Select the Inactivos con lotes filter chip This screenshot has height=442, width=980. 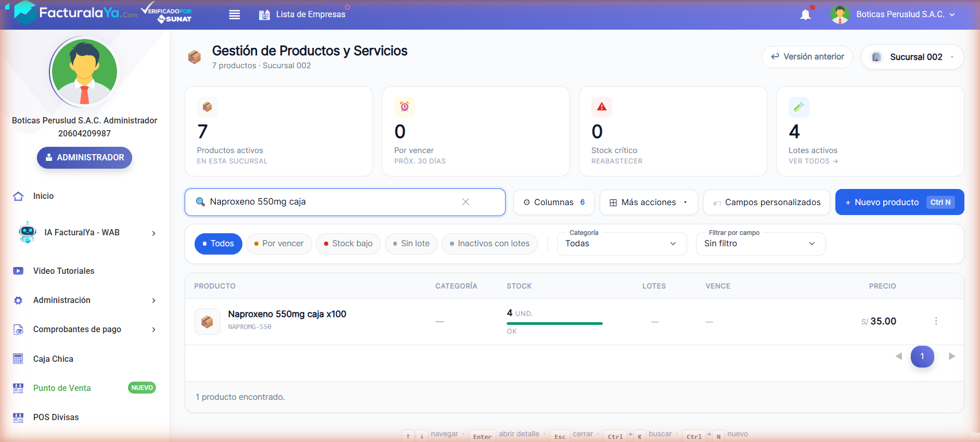click(489, 244)
